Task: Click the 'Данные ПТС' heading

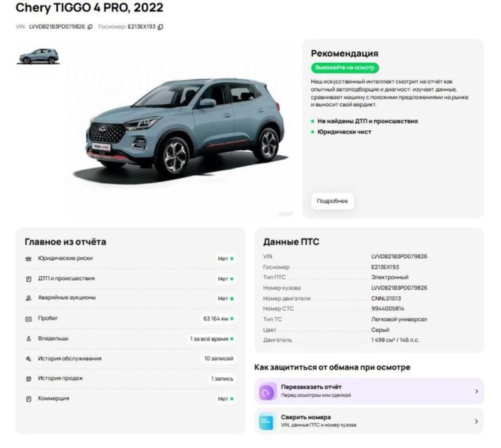Action: click(291, 242)
